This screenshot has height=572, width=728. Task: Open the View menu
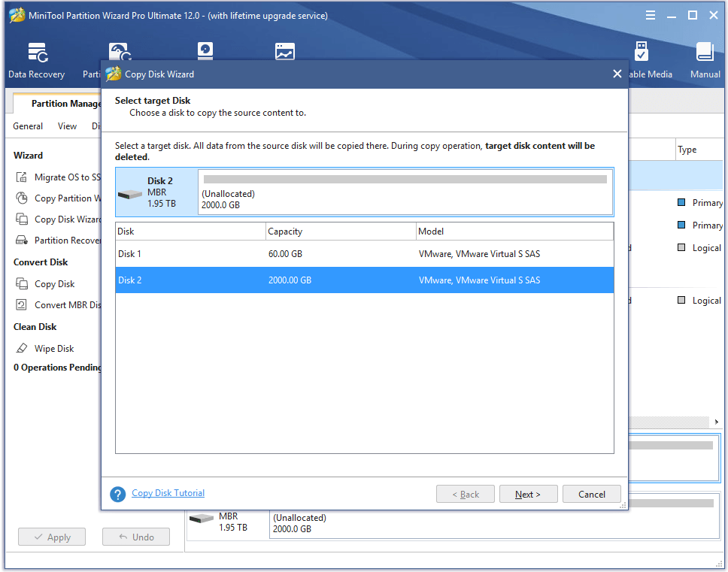tap(67, 126)
